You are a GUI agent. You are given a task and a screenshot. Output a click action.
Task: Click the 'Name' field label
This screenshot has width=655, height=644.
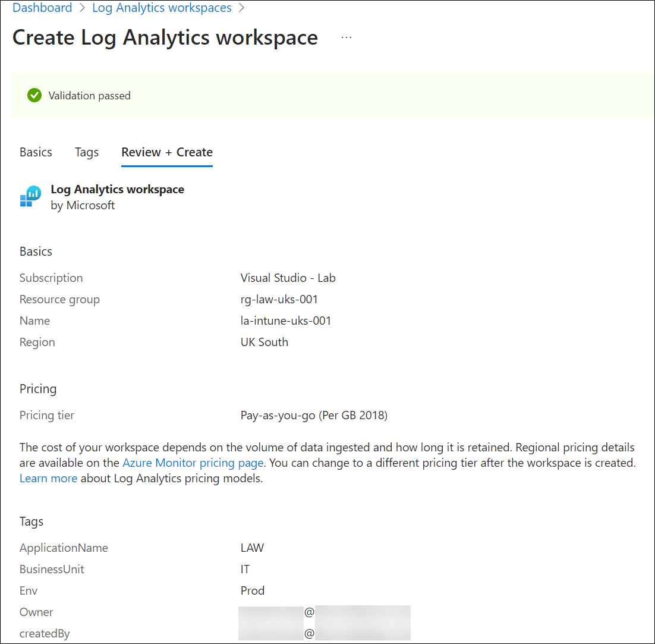tap(34, 321)
